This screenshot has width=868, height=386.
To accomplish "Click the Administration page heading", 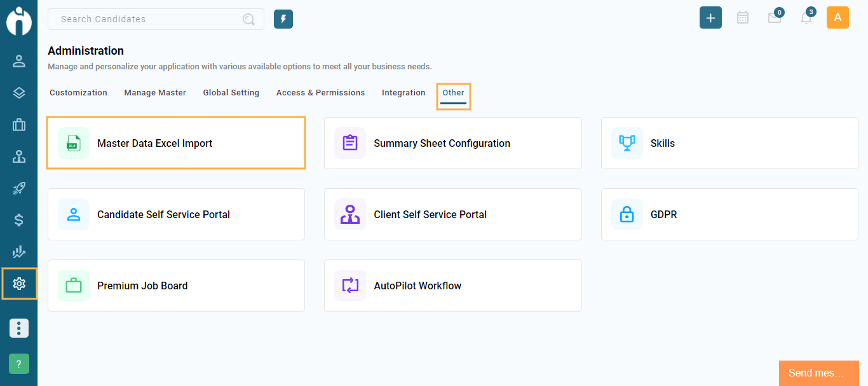I will (x=86, y=51).
